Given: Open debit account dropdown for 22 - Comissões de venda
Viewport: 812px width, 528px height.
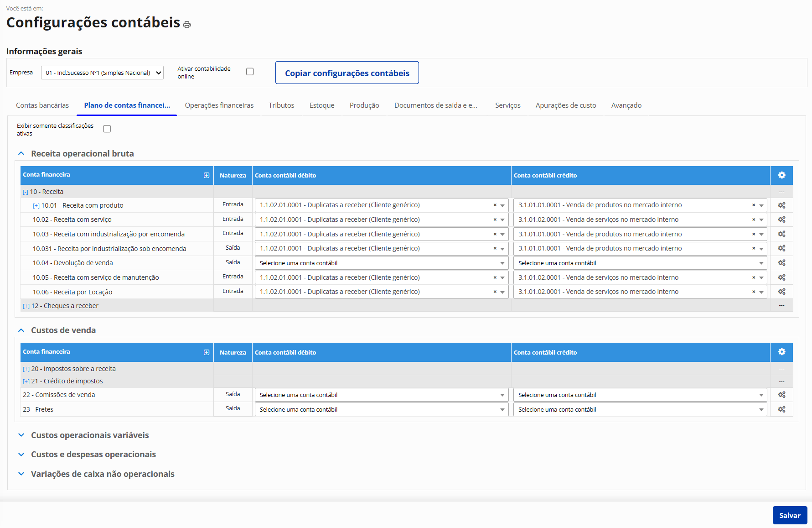Looking at the screenshot, I should click(x=381, y=395).
